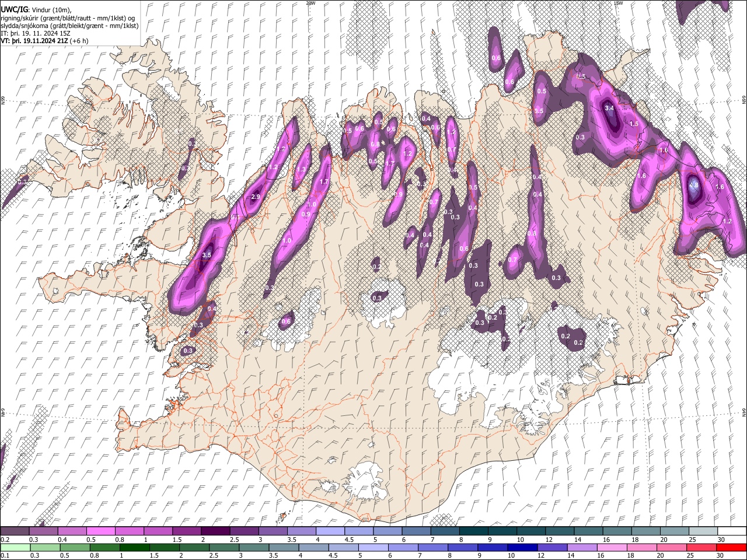The width and height of the screenshot is (747, 560).
Task: Click the '0.2' label on the snow scale
Action: click(4, 540)
